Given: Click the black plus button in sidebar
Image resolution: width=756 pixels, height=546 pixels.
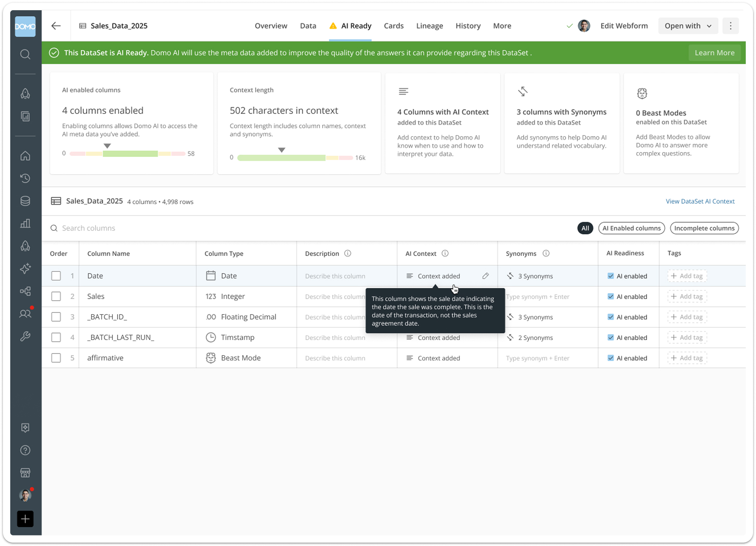Looking at the screenshot, I should (x=25, y=519).
